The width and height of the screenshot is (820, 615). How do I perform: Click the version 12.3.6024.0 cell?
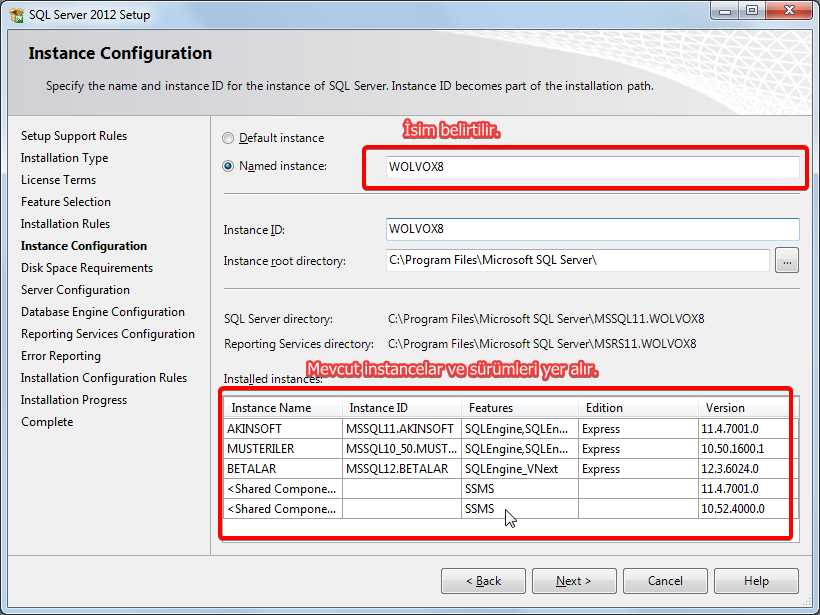748,469
